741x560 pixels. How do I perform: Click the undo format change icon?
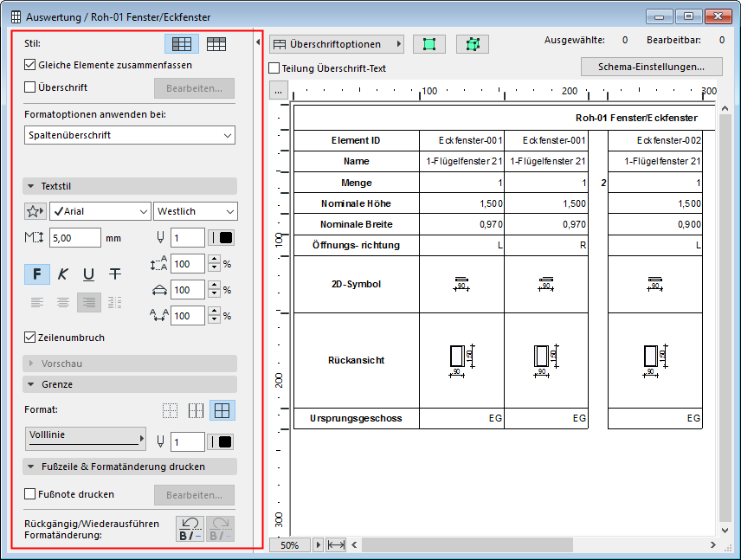point(190,529)
